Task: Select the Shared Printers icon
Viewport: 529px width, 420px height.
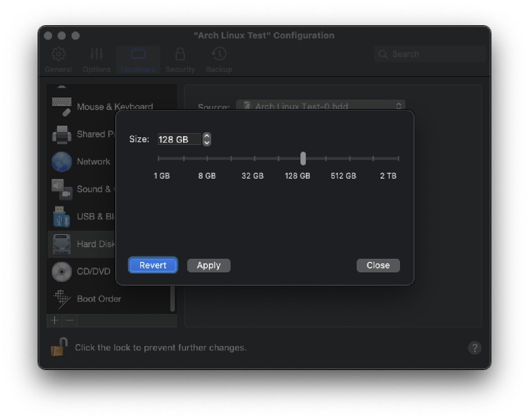Action: [x=62, y=134]
